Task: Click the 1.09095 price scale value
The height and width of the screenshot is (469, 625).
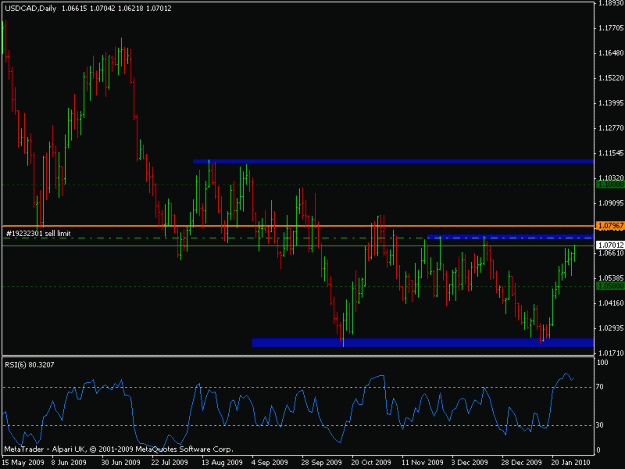Action: tap(611, 203)
